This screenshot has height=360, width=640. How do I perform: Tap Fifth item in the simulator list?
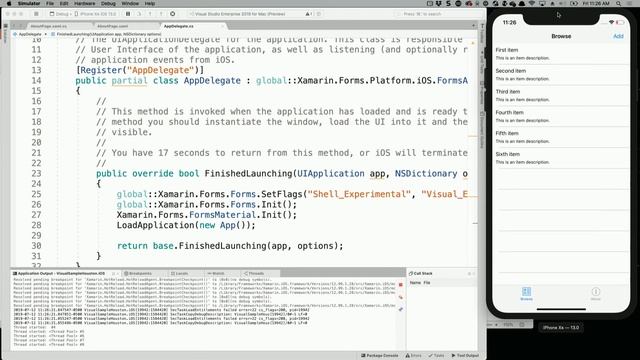point(561,137)
